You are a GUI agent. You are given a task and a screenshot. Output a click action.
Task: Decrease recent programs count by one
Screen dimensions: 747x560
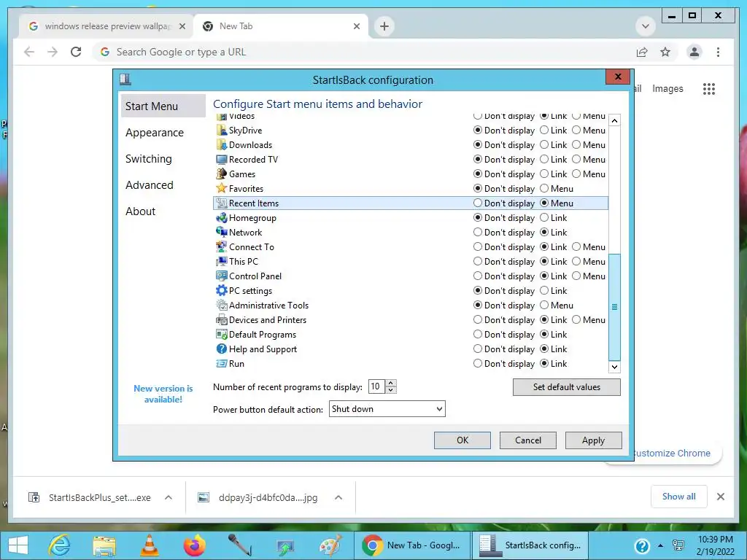tap(391, 390)
